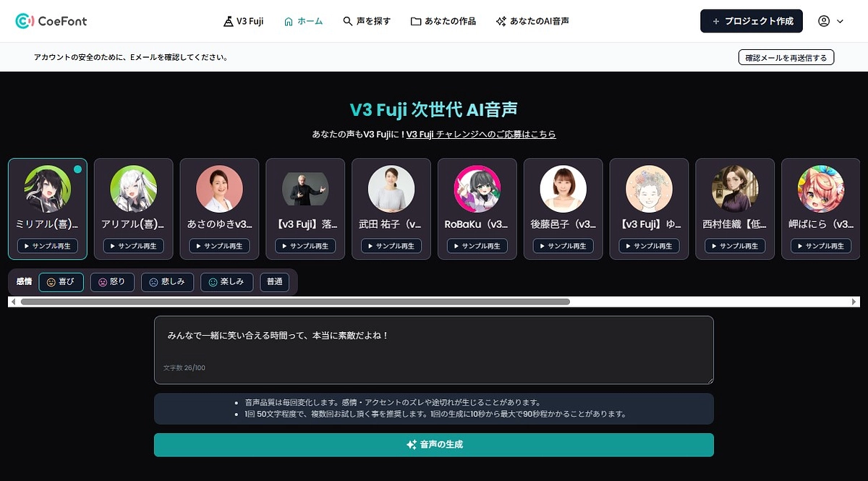This screenshot has width=868, height=481.
Task: Choose the 悲しみ emotion option
Action: (x=167, y=282)
